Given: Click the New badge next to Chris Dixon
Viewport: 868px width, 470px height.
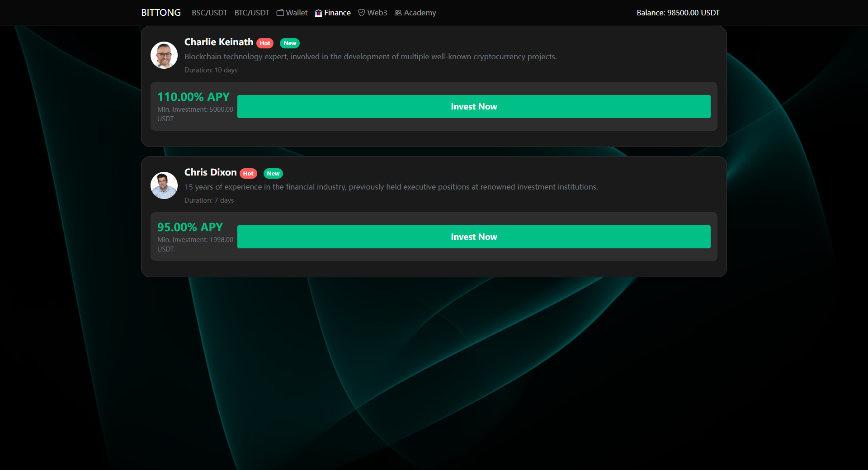Looking at the screenshot, I should pos(273,174).
